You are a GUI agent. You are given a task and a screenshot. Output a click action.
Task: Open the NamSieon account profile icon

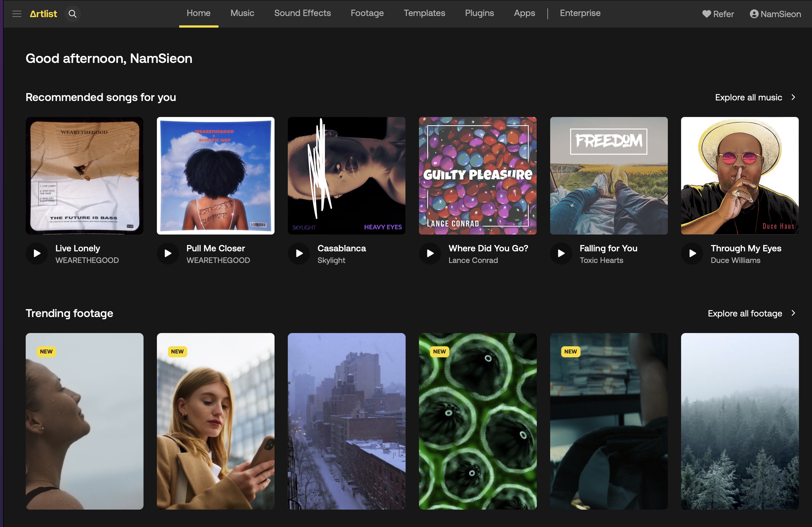pos(754,14)
